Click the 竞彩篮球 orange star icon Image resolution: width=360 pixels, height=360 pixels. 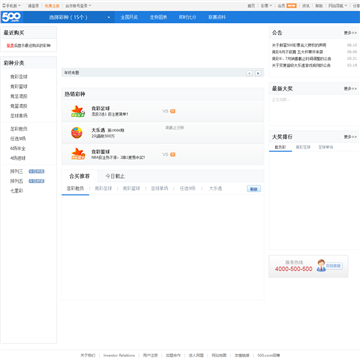click(78, 154)
